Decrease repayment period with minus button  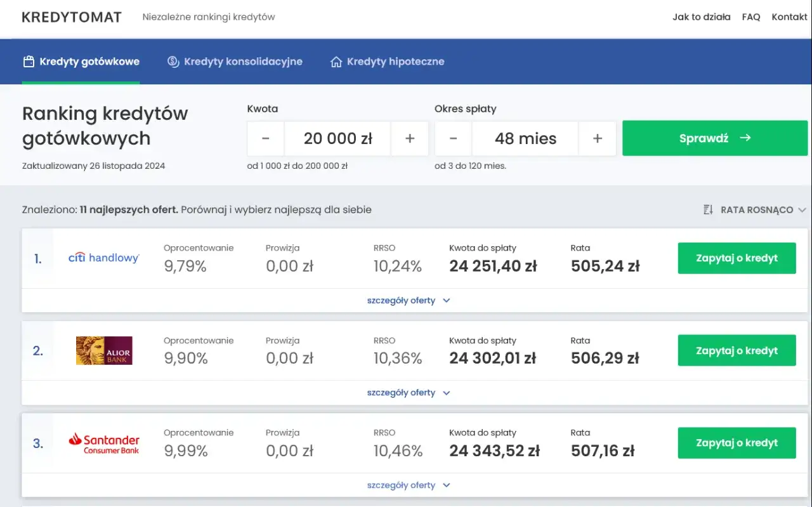click(x=453, y=138)
